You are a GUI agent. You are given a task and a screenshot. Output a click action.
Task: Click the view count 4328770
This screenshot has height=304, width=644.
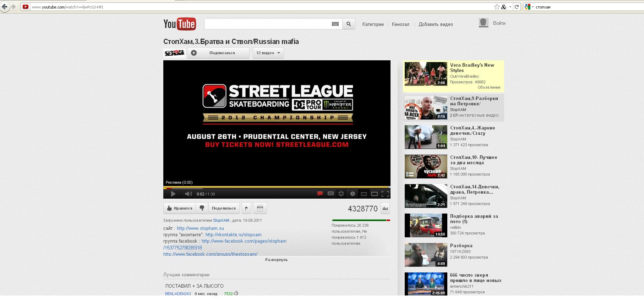click(362, 209)
